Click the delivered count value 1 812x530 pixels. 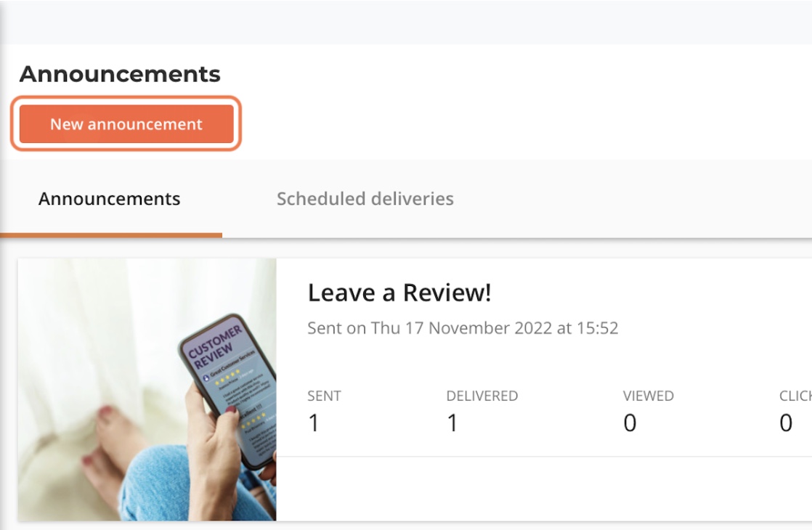point(452,423)
